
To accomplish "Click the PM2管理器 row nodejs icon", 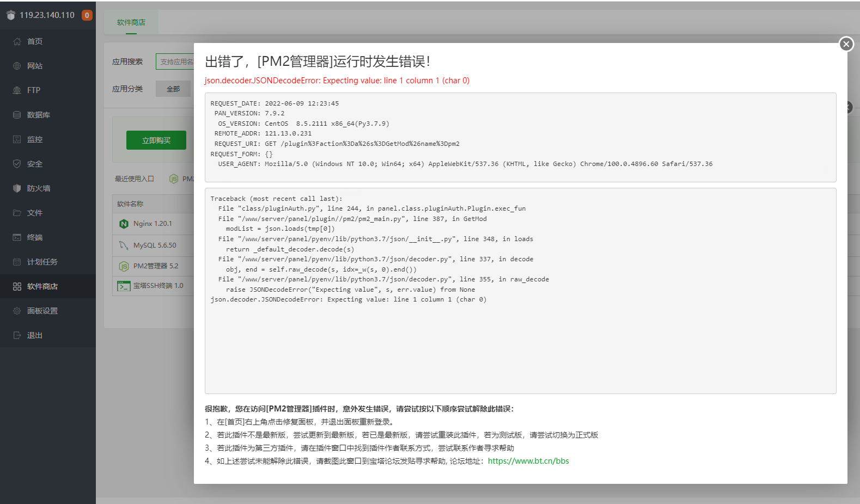I will 124,266.
